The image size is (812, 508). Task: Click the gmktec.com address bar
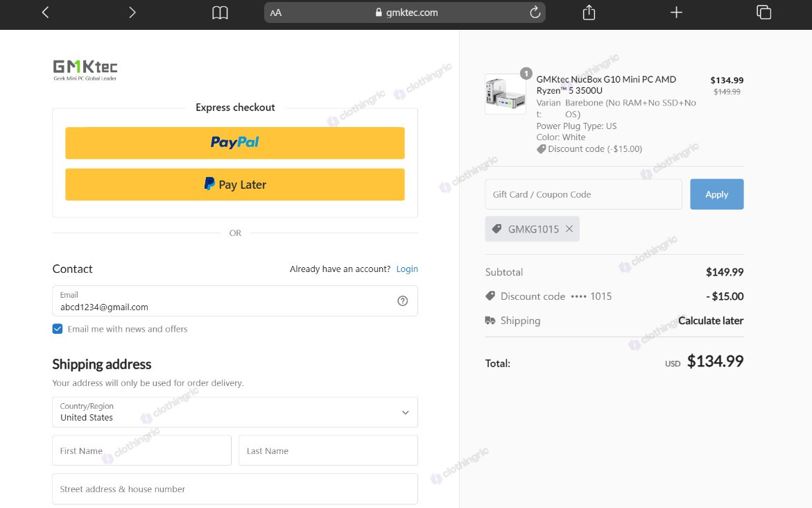[404, 12]
